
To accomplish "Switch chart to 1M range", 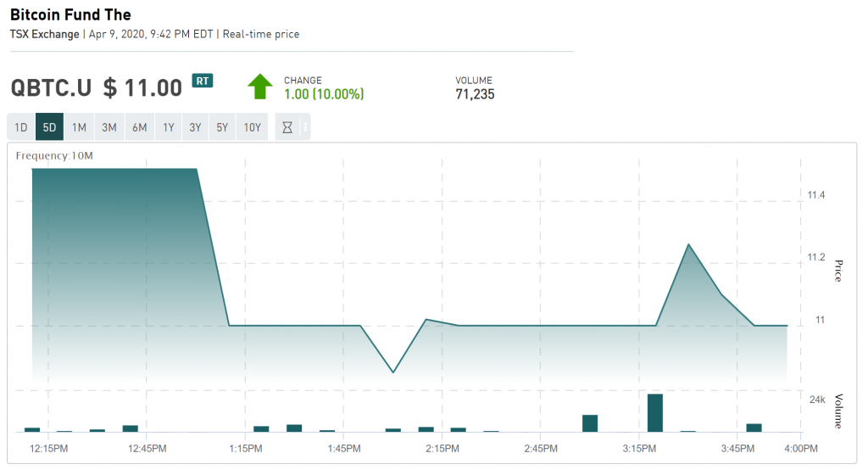I will pyautogui.click(x=79, y=127).
